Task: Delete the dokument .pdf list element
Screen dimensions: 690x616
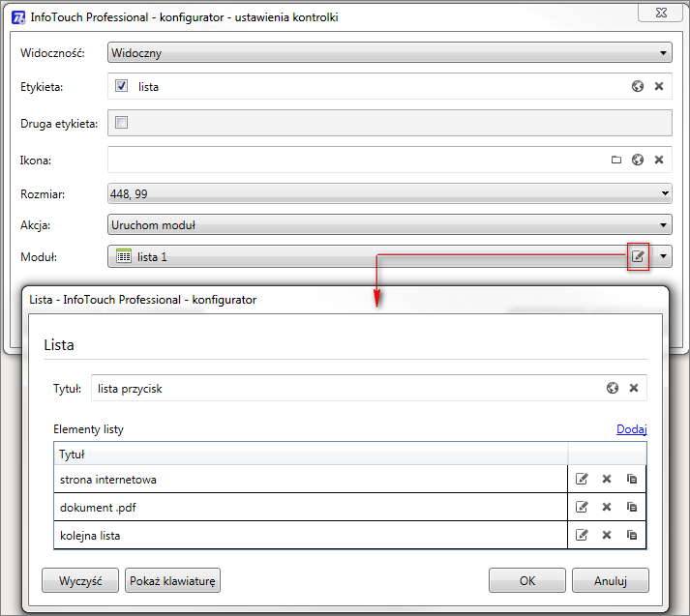Action: click(607, 507)
